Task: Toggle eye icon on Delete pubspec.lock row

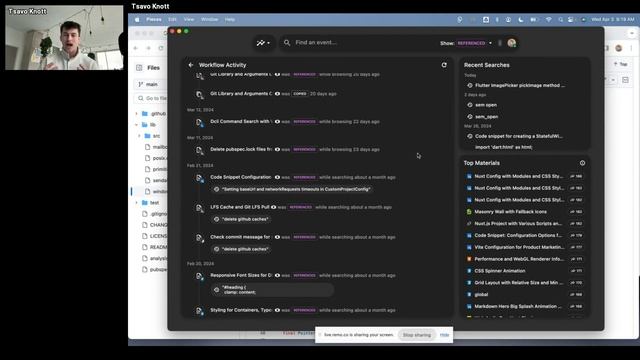Action: click(x=278, y=149)
